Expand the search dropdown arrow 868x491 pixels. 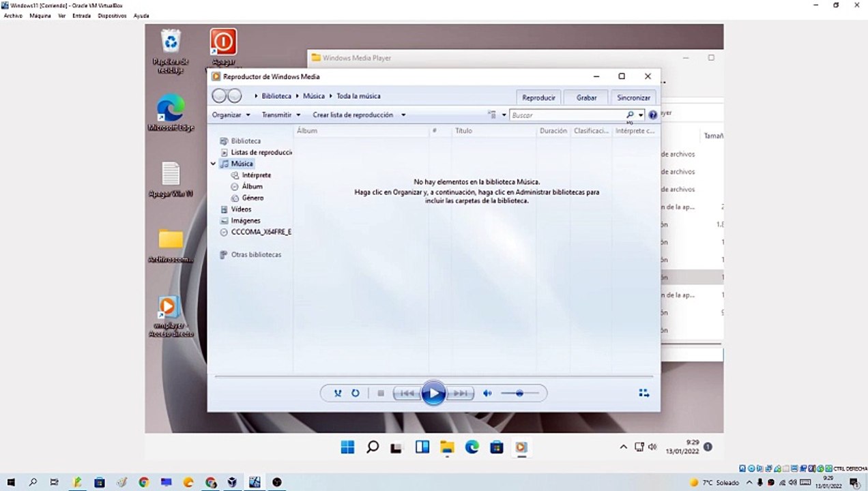click(x=641, y=115)
